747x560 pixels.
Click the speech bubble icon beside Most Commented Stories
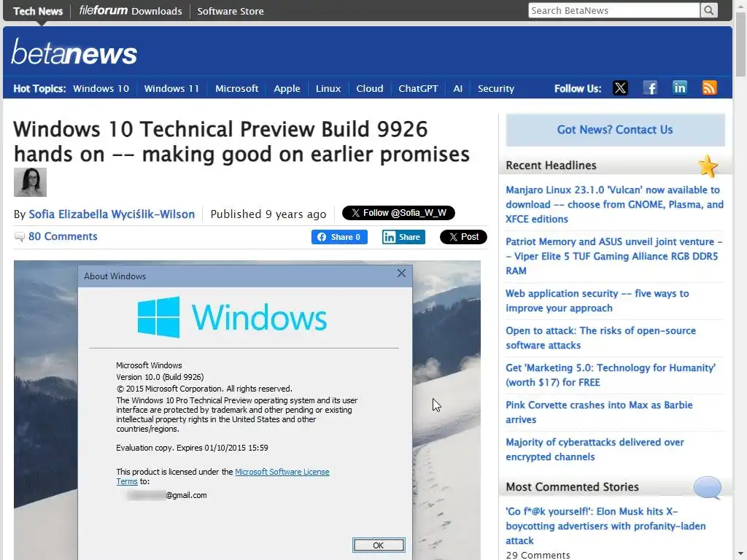708,487
